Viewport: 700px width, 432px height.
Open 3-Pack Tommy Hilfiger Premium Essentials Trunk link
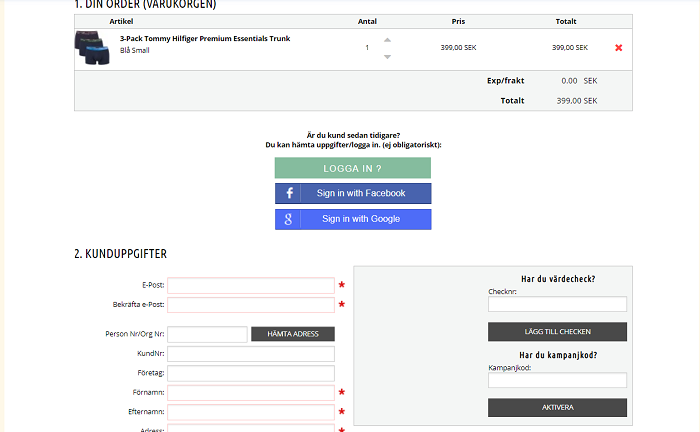205,39
